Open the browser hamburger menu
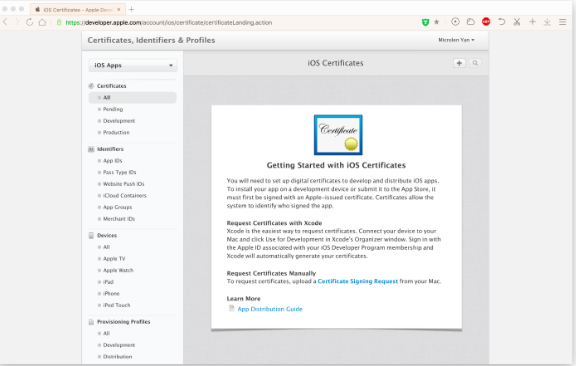The width and height of the screenshot is (576, 366). click(x=562, y=22)
